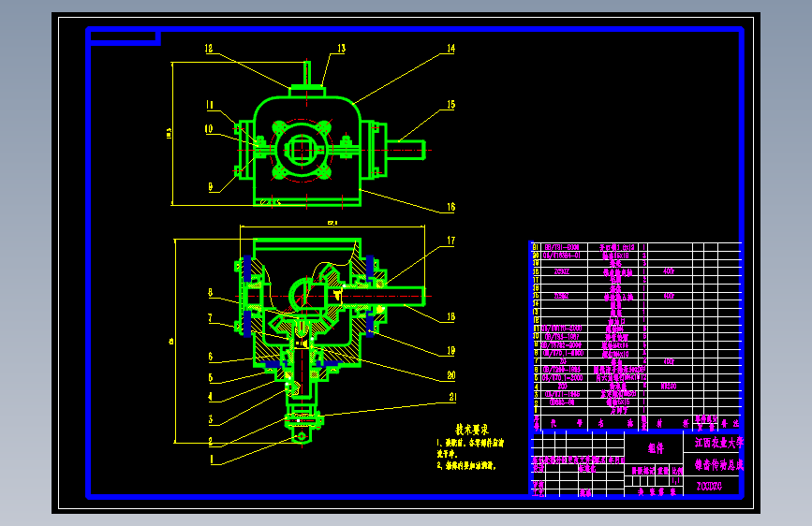The width and height of the screenshot is (812, 526).
Task: Click the 江西农业大学 title block text
Action: click(718, 443)
